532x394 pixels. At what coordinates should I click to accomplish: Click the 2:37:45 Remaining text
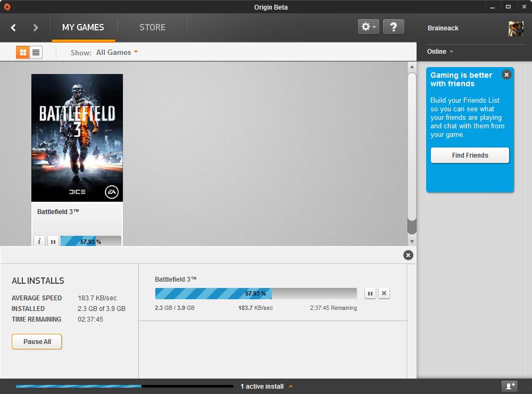tap(333, 308)
